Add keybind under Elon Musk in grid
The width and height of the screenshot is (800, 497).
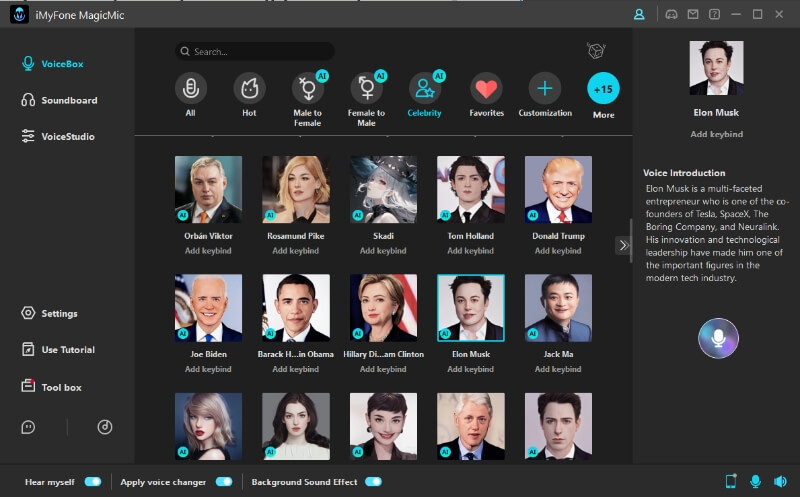[x=471, y=369]
